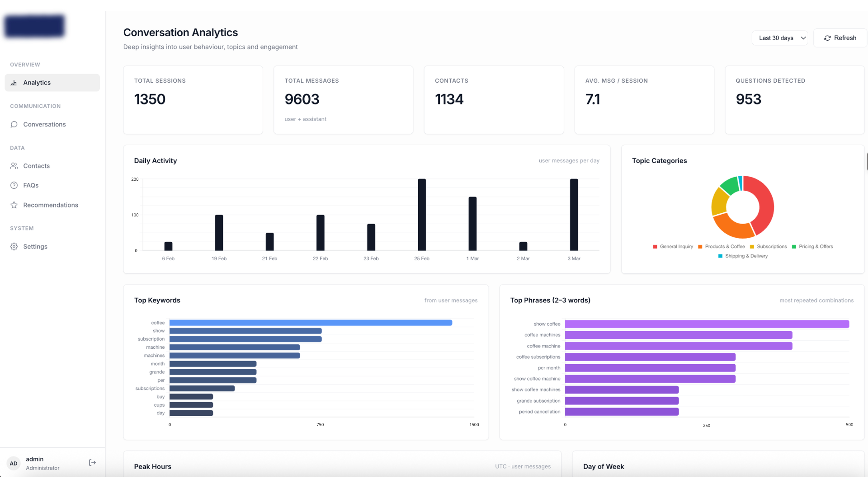Click the Subscriptions legend label
The height and width of the screenshot is (488, 868).
click(x=772, y=247)
